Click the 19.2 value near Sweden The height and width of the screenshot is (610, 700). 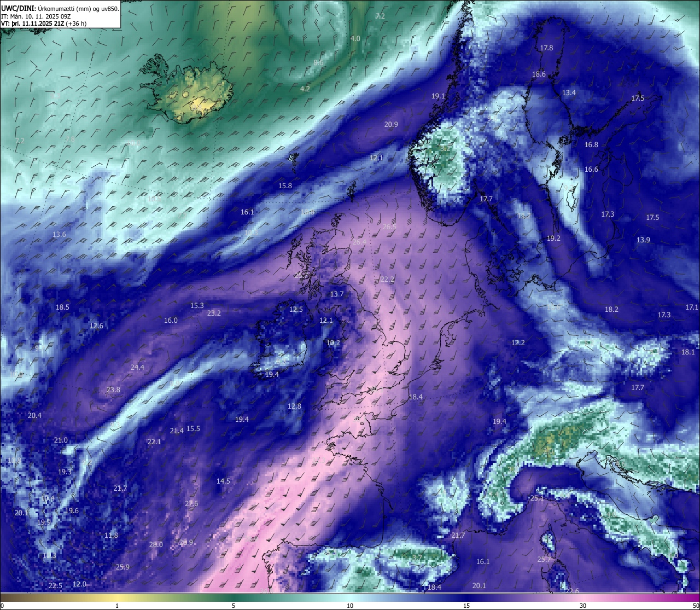553,239
